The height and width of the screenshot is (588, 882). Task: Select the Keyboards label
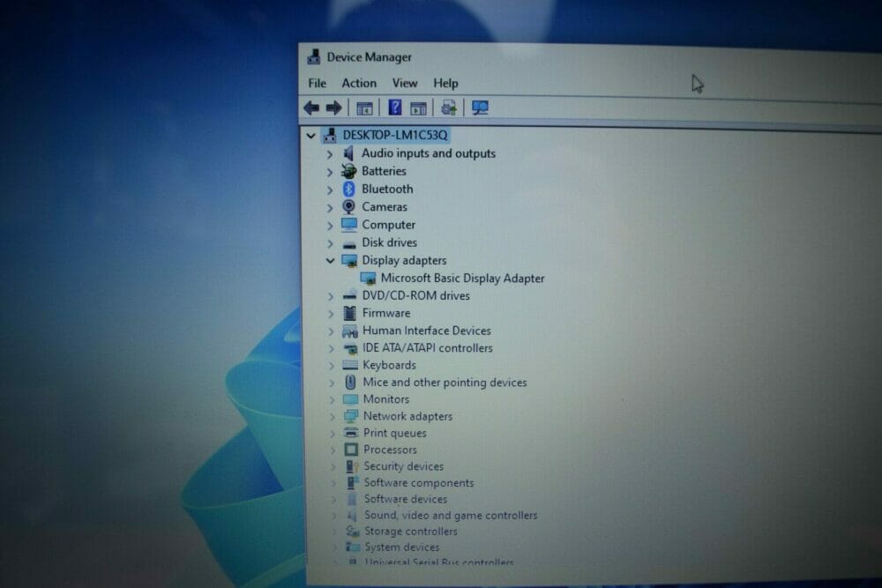pyautogui.click(x=389, y=365)
